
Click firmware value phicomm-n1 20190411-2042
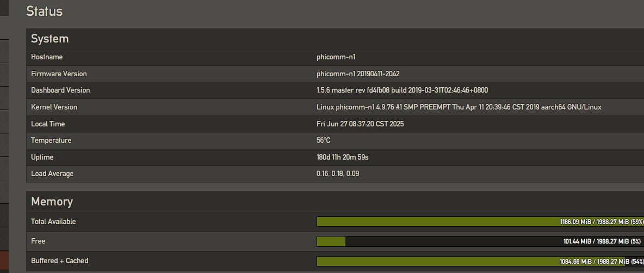tap(358, 74)
